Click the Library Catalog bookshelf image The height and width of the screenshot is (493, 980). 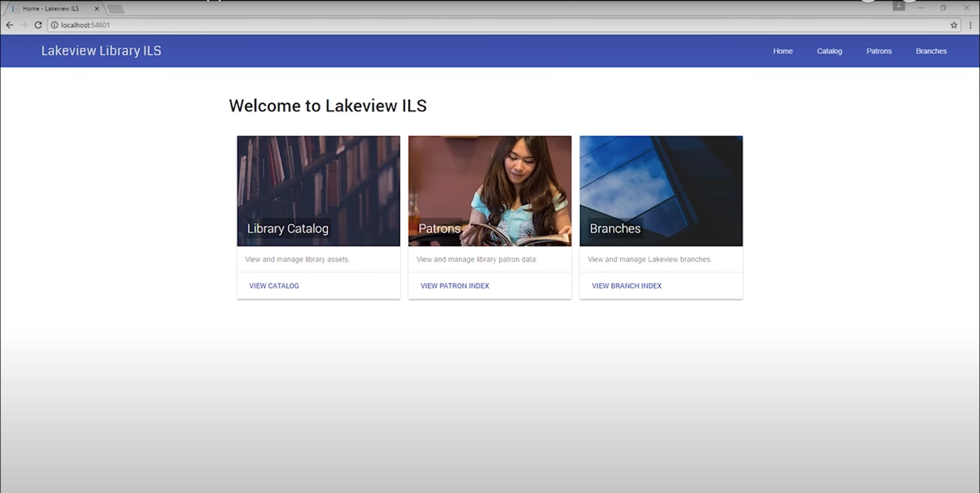coord(318,180)
